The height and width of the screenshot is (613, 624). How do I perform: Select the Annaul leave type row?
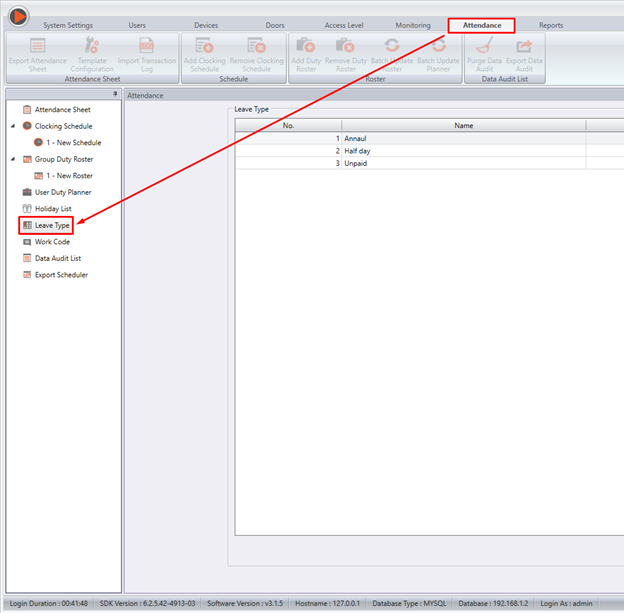[x=429, y=138]
